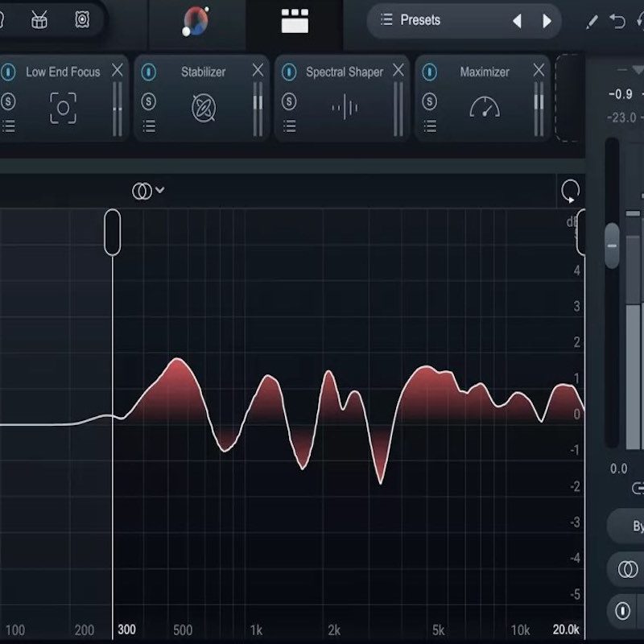
Task: Solo the Spectral Shaper module
Action: [x=289, y=101]
